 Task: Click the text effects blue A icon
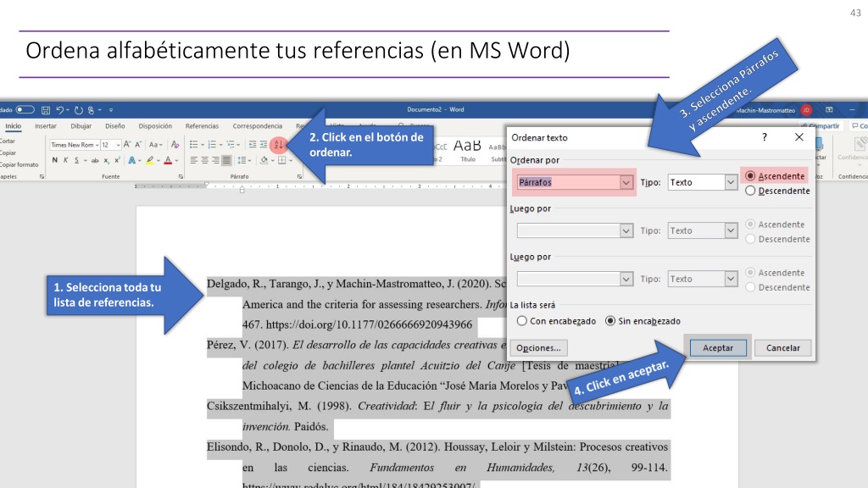click(131, 160)
